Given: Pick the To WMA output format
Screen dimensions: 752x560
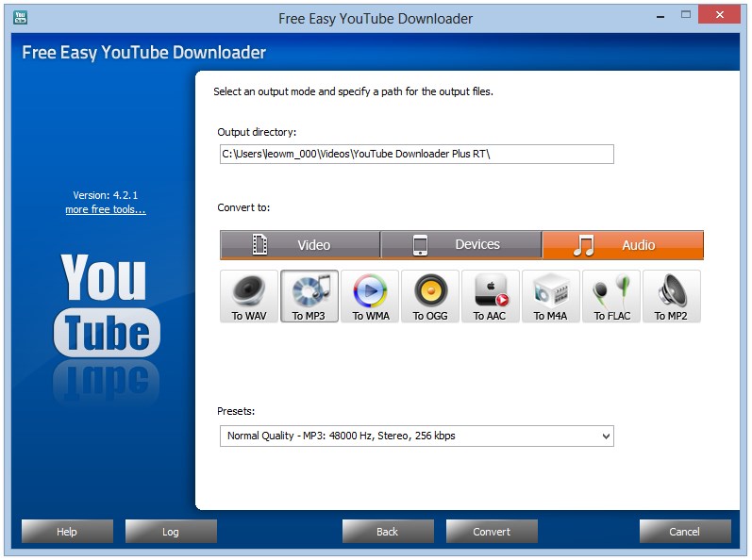Looking at the screenshot, I should point(370,296).
